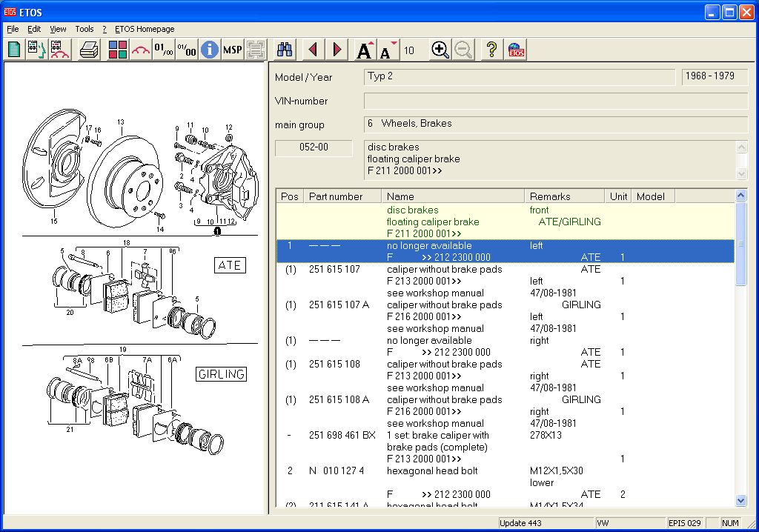The width and height of the screenshot is (759, 532).
Task: Zoom in with the magnifier plus icon
Action: pyautogui.click(x=440, y=50)
